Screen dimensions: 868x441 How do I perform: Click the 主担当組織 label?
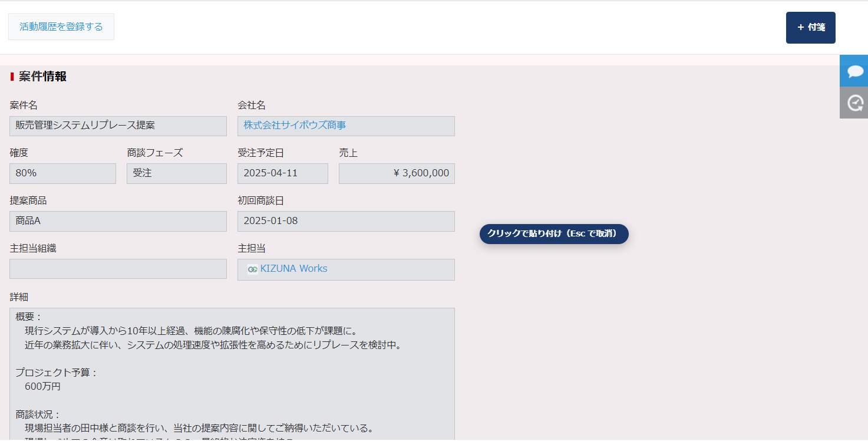[33, 248]
